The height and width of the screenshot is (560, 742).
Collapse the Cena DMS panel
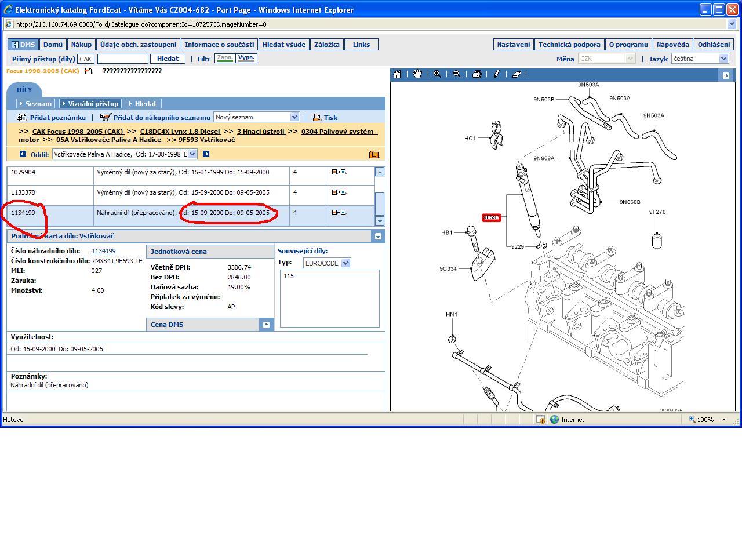(x=266, y=325)
